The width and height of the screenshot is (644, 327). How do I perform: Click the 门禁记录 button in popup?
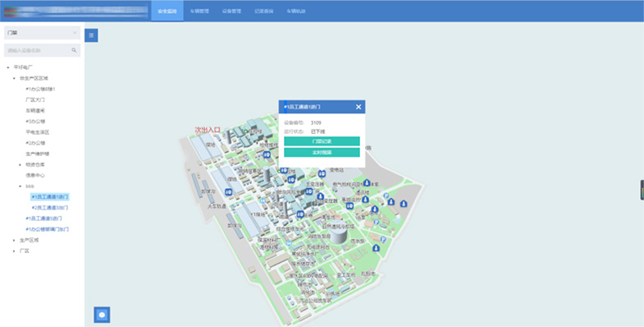[322, 141]
